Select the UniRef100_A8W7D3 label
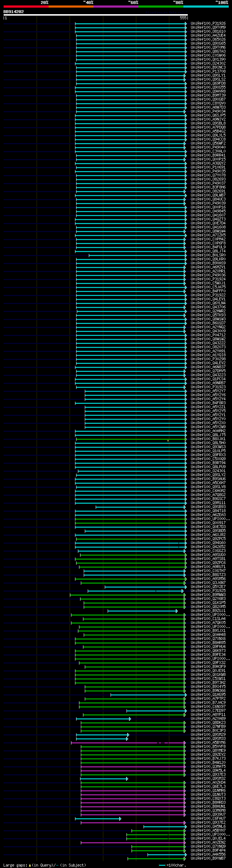Screen dimensions: 232x868 pyautogui.click(x=208, y=108)
